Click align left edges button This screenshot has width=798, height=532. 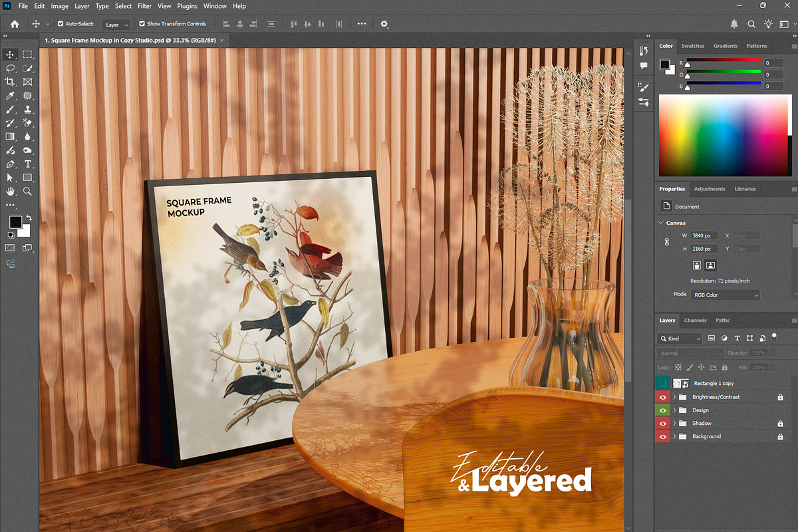coord(226,24)
